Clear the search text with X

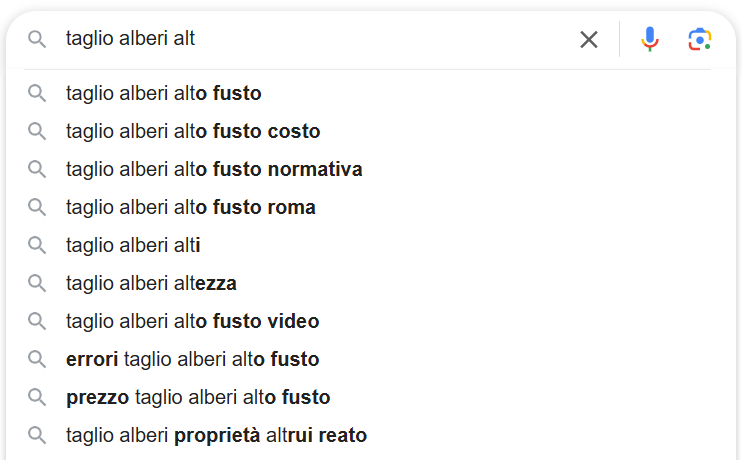coord(589,39)
